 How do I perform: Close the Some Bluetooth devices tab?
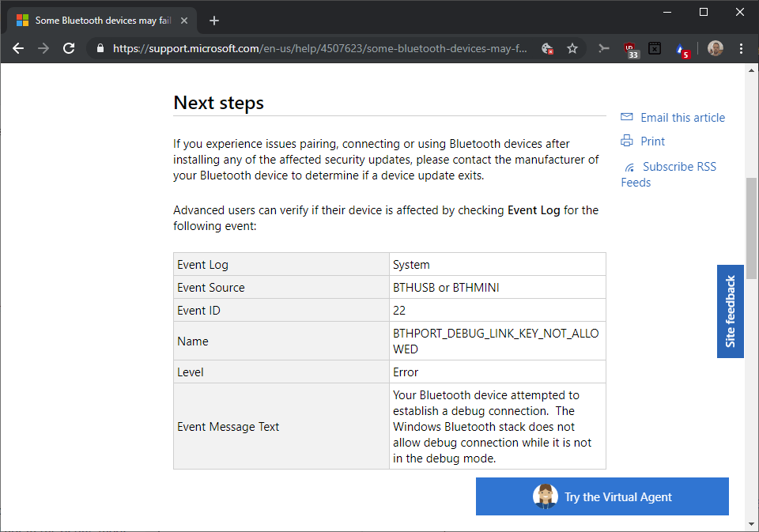pyautogui.click(x=184, y=21)
